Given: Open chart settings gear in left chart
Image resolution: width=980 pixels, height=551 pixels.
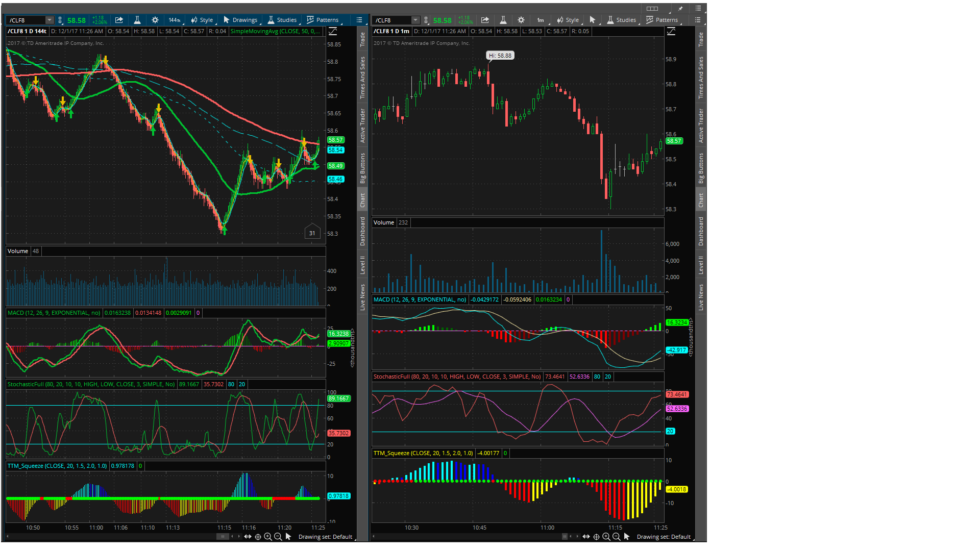Looking at the screenshot, I should [x=155, y=20].
